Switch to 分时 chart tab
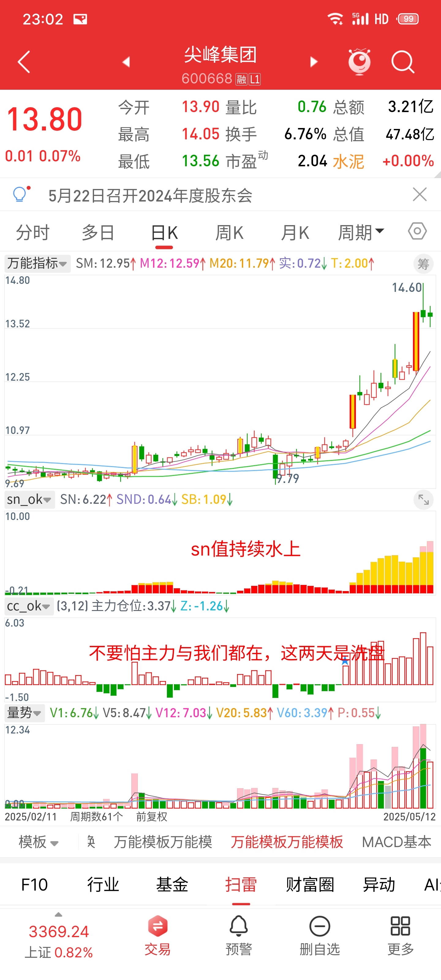441x980 pixels. (x=33, y=232)
